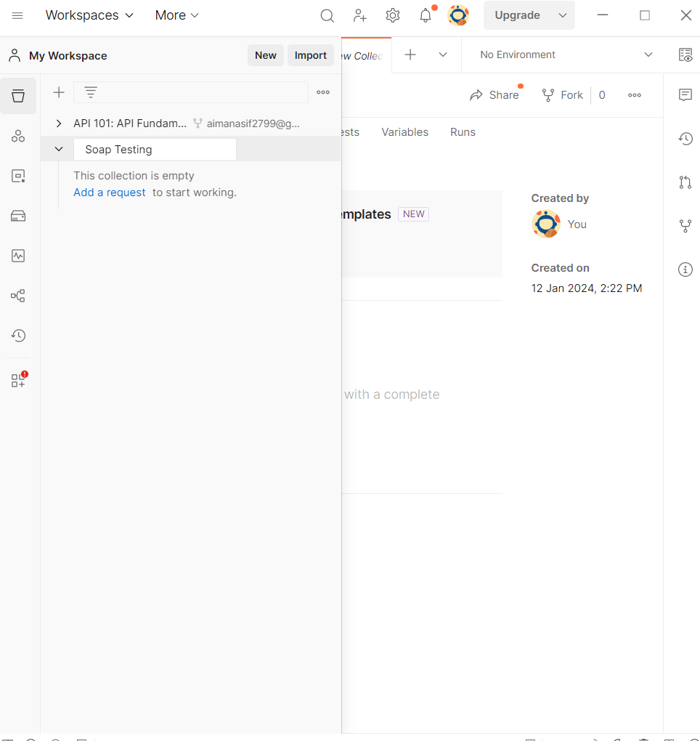The height and width of the screenshot is (741, 700).
Task: Open new tab with plus icon
Action: (410, 54)
